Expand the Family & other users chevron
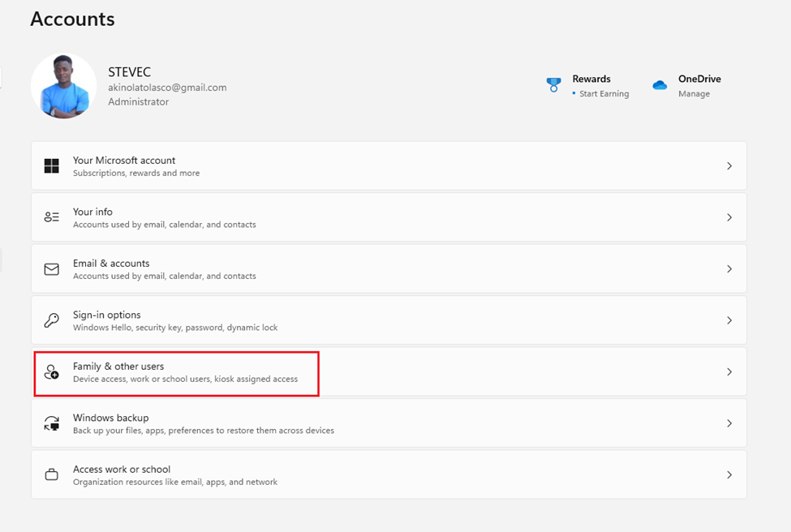Viewport: 791px width, 532px height. pyautogui.click(x=729, y=372)
